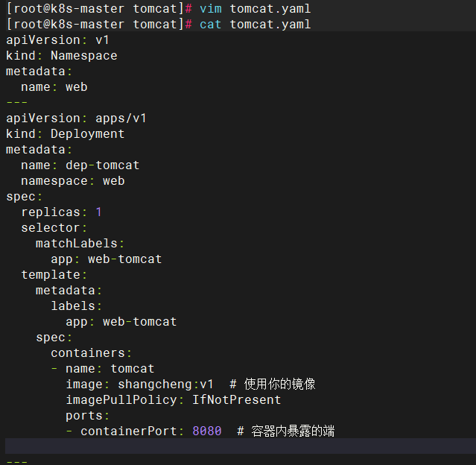The height and width of the screenshot is (465, 476).
Task: Click the 'cat tomcat.yaml' command line
Action: coord(159,25)
